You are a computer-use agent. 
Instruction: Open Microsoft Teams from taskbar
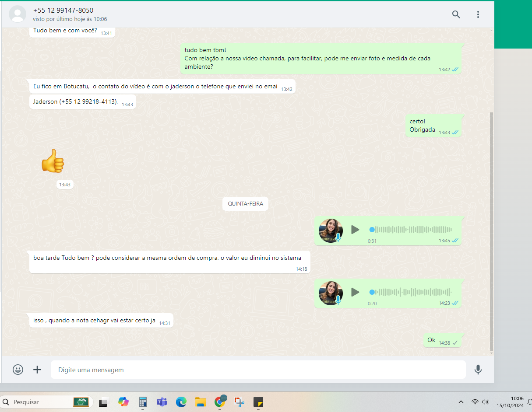tap(162, 402)
